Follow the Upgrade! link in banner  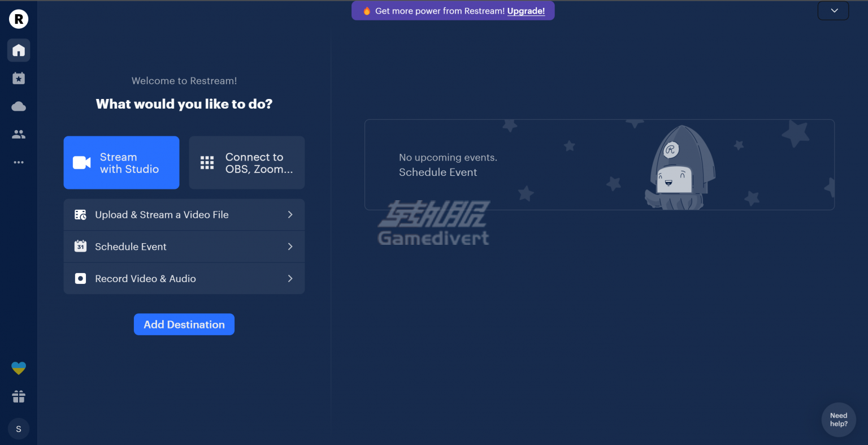point(526,11)
